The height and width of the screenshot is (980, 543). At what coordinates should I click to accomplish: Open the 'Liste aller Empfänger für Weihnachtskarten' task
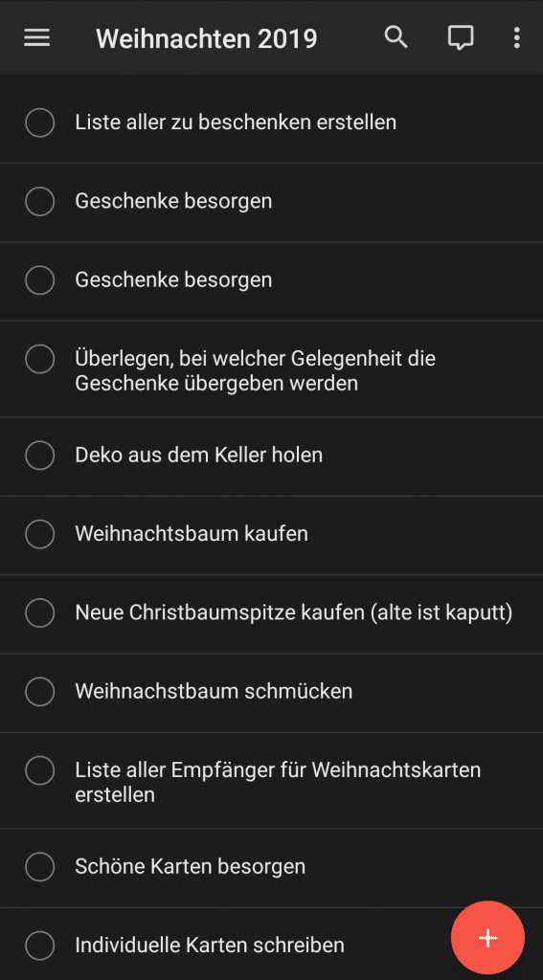click(272, 782)
